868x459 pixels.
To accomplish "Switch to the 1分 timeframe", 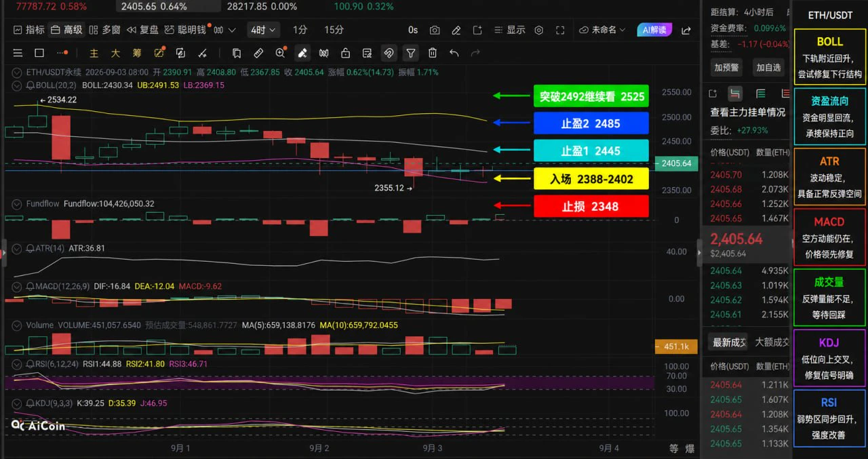I will (300, 30).
